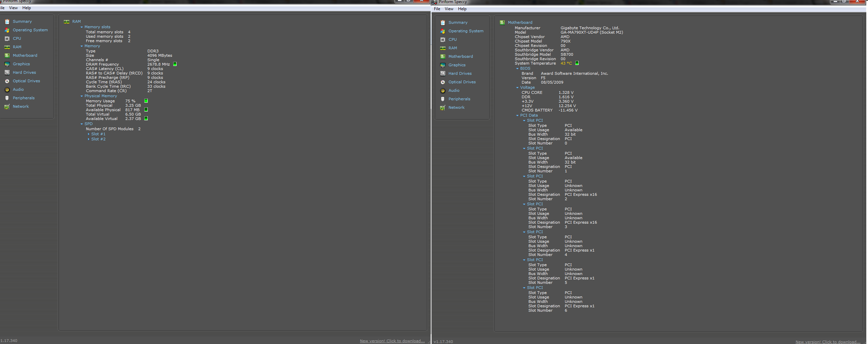The width and height of the screenshot is (868, 344).
Task: Expand SPD Slot #1 details
Action: click(89, 134)
